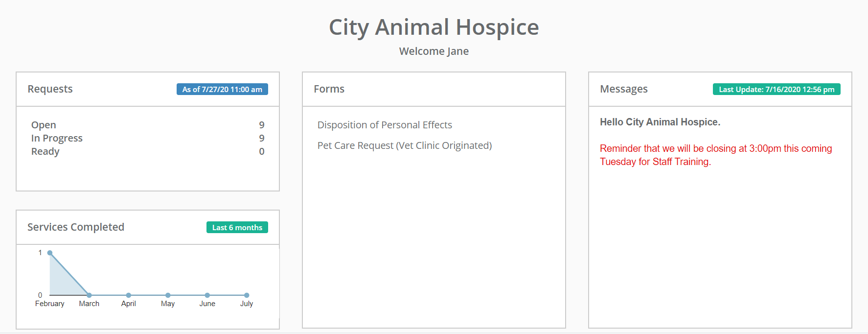This screenshot has width=868, height=334.
Task: Click the City Animal Hospice title
Action: click(x=434, y=27)
